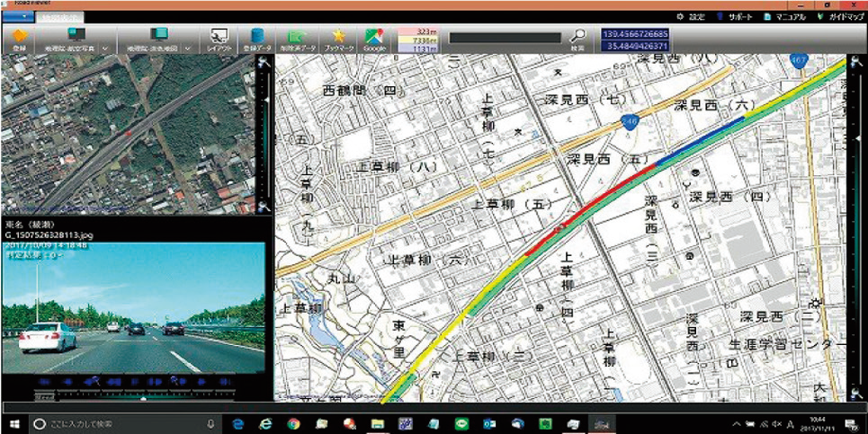Open the blue application menu dropdown
Screen dimensions: 868x434
[x=18, y=17]
